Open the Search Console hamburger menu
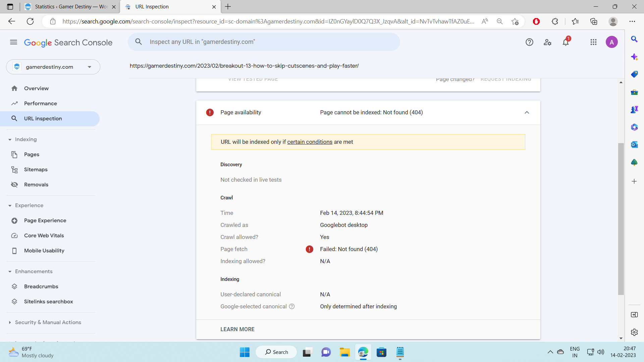 (13, 42)
